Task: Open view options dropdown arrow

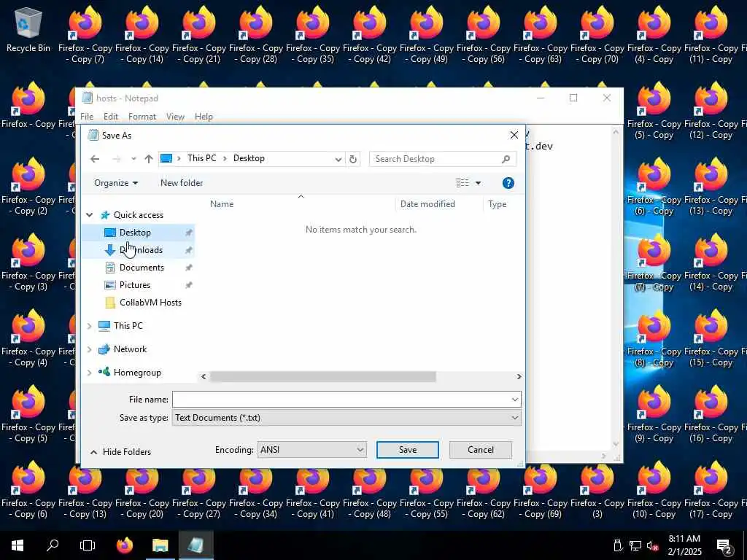Action: pos(479,183)
